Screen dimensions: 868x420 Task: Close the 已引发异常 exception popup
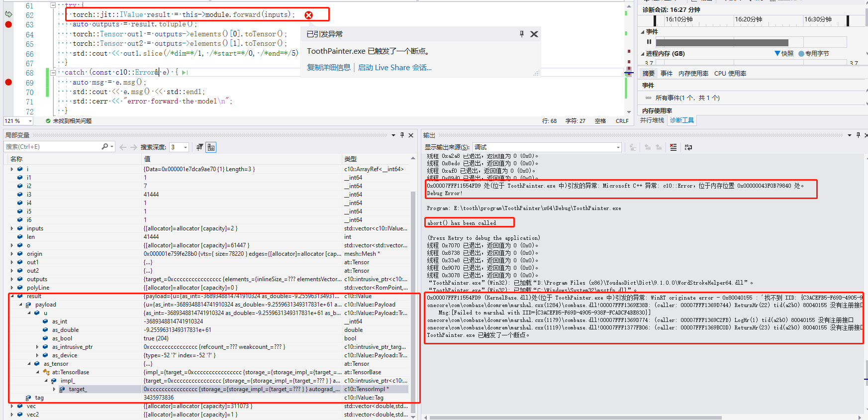coord(534,34)
